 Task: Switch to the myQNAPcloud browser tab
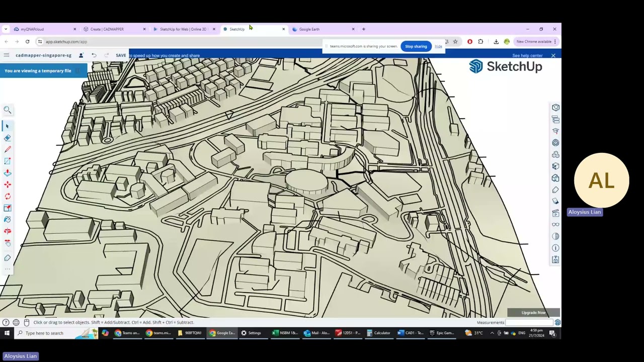(x=43, y=29)
